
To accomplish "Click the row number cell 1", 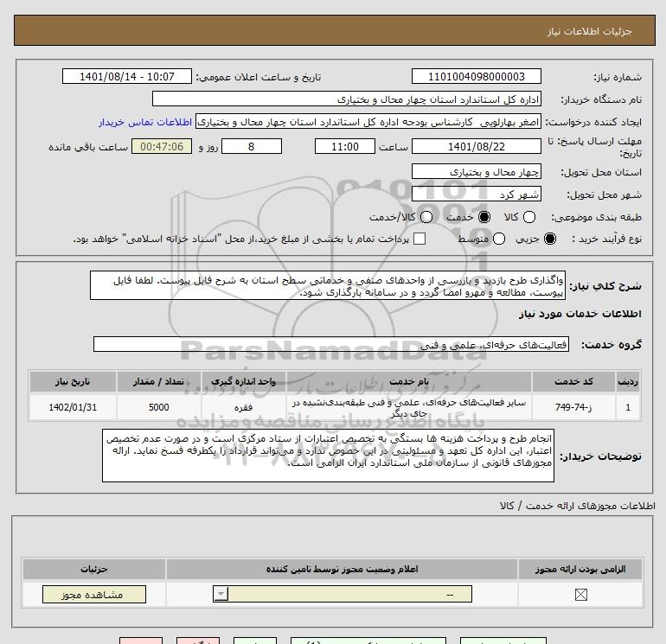I will click(628, 407).
